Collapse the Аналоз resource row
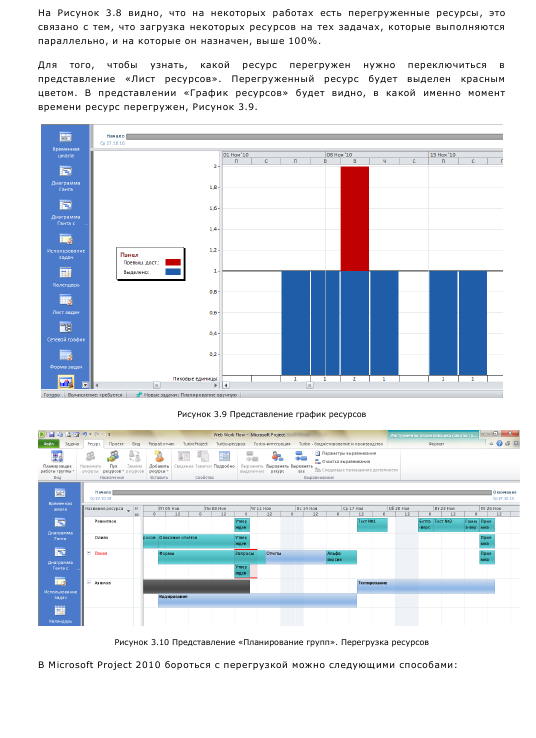 pyautogui.click(x=88, y=583)
